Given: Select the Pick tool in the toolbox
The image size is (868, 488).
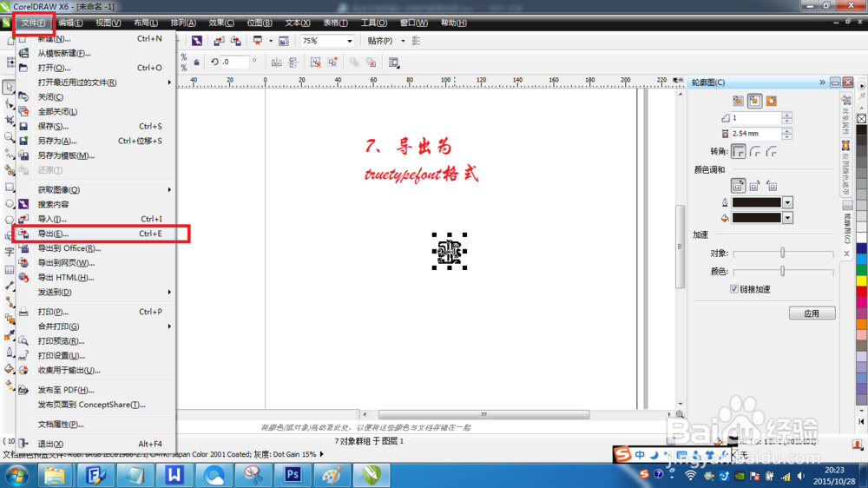Looking at the screenshot, I should pos(9,87).
